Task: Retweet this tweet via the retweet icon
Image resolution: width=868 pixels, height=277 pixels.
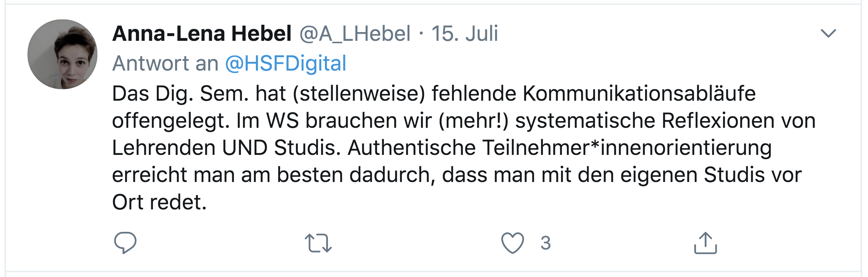Action: tap(318, 243)
